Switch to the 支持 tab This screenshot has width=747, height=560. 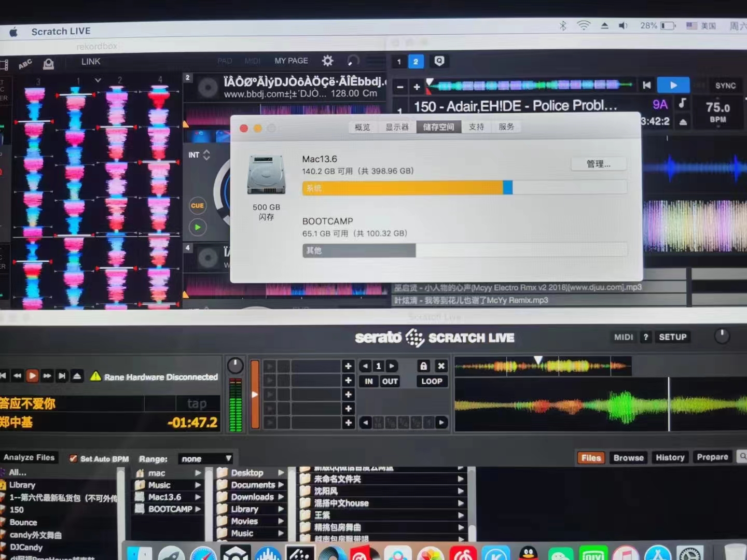click(476, 127)
